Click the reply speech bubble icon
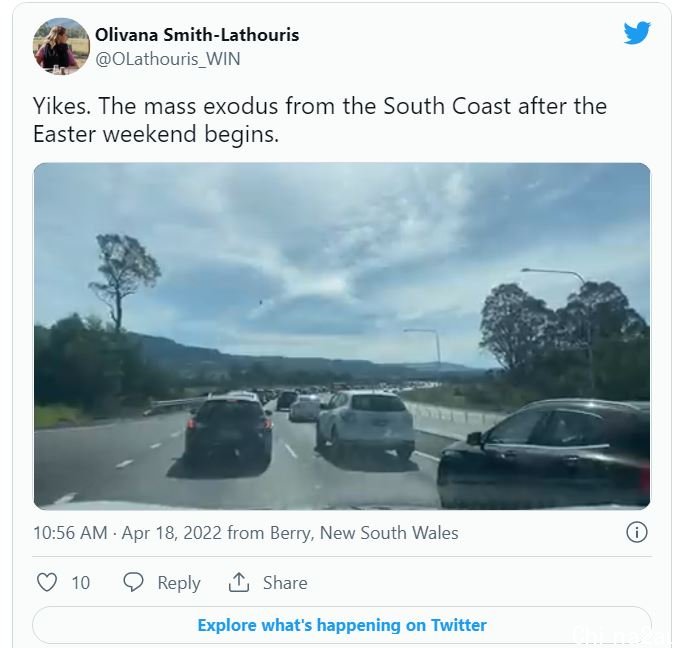The width and height of the screenshot is (683, 648). (133, 582)
